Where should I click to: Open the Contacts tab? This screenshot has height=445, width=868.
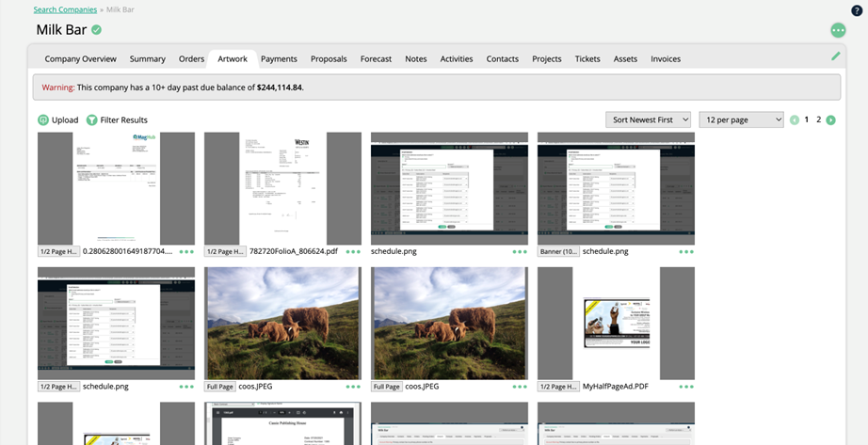click(503, 58)
